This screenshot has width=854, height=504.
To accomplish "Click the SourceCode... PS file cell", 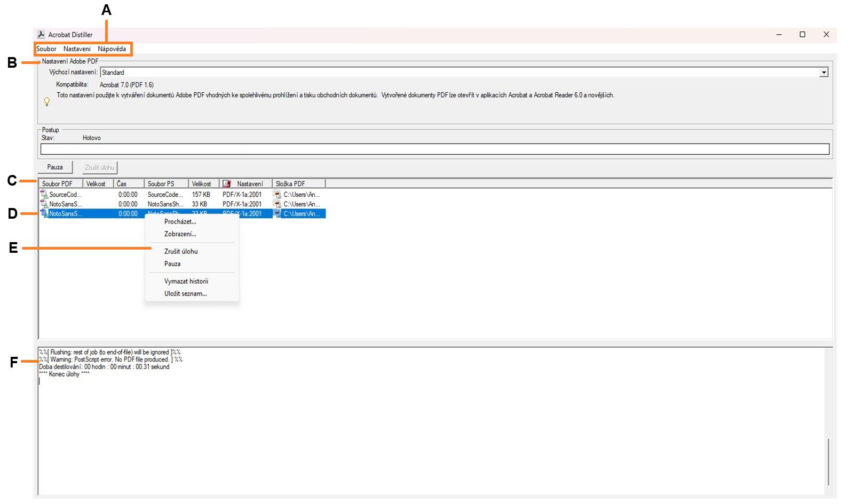I will coord(165,195).
